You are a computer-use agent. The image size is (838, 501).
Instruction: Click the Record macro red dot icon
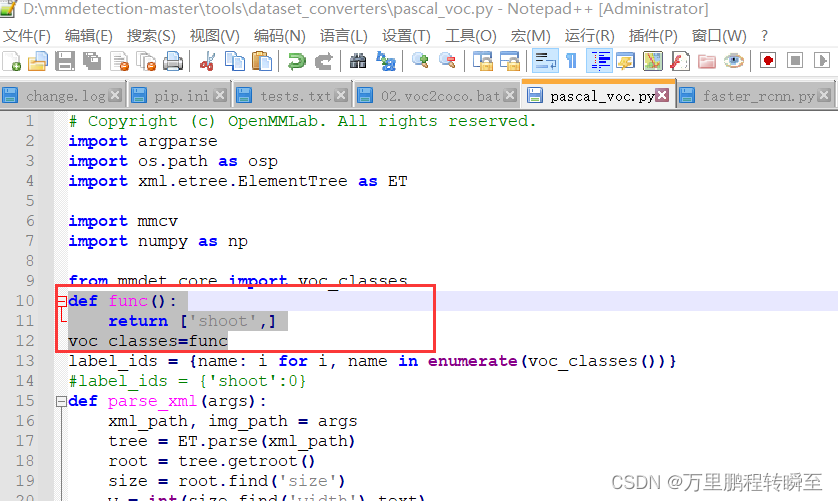coord(768,61)
